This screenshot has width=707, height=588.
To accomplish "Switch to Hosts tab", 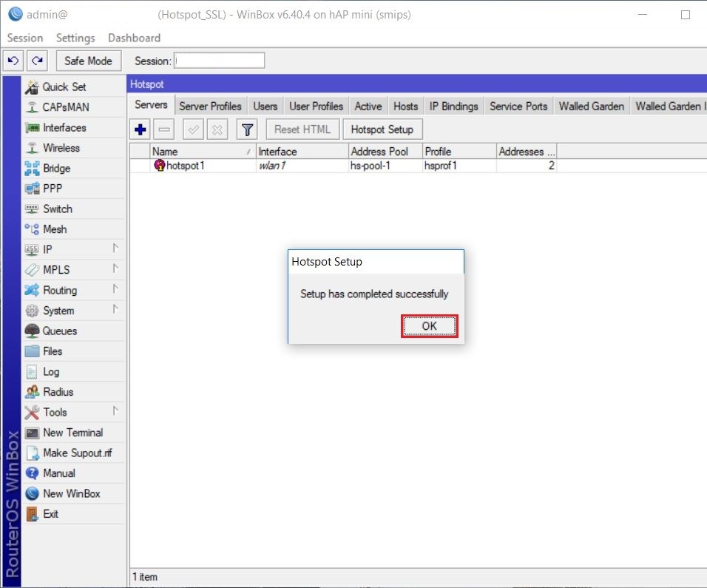I will click(406, 107).
